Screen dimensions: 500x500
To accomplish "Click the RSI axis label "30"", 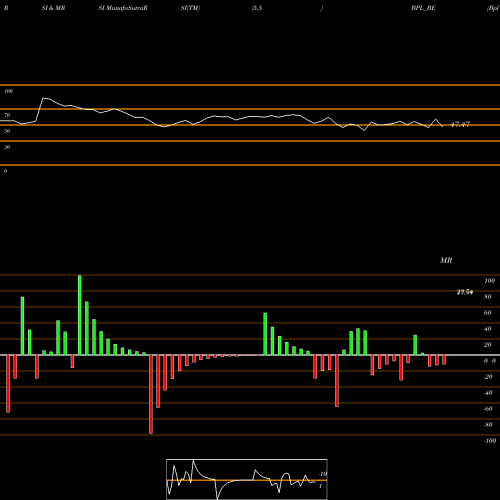I will click(x=7, y=147).
